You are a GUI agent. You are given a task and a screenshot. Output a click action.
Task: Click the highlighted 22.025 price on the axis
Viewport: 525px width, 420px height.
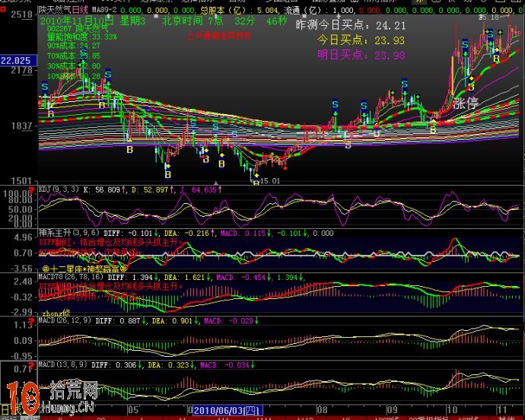tap(16, 59)
